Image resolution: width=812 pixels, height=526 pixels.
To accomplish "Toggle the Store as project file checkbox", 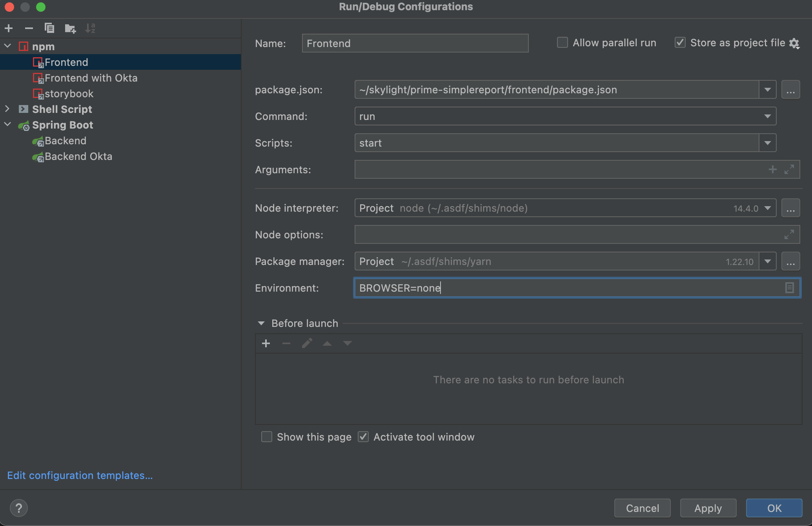I will pos(680,43).
